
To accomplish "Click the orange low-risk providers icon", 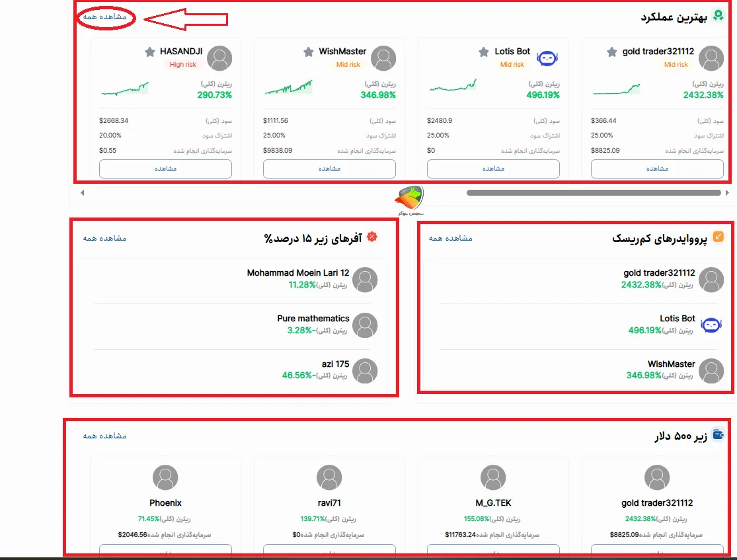I will (x=718, y=237).
